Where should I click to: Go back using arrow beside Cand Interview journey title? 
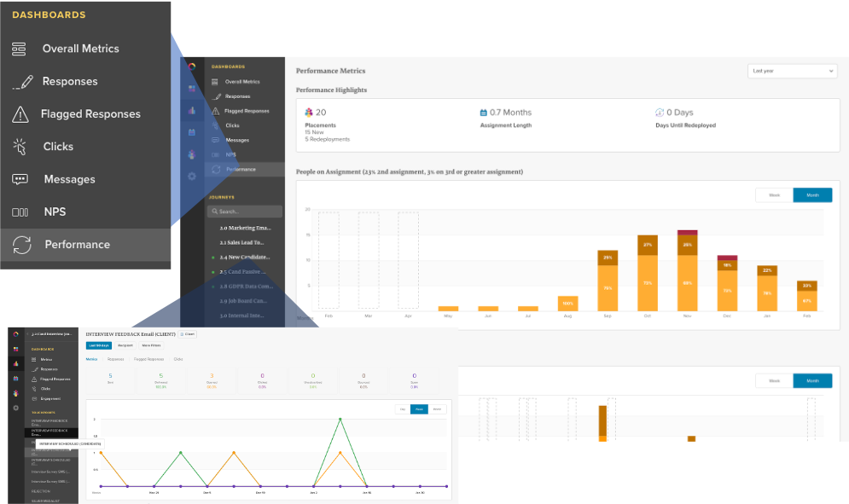[x=27, y=334]
